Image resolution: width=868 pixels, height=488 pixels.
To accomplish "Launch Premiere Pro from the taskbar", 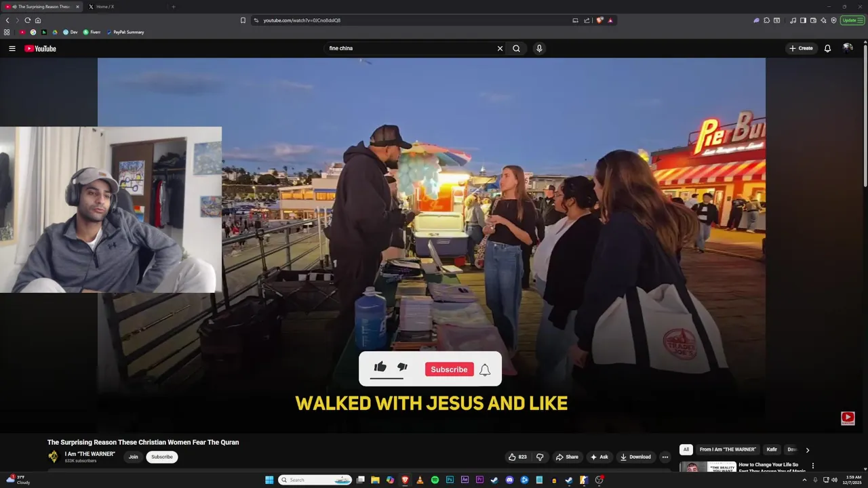I will [x=479, y=480].
